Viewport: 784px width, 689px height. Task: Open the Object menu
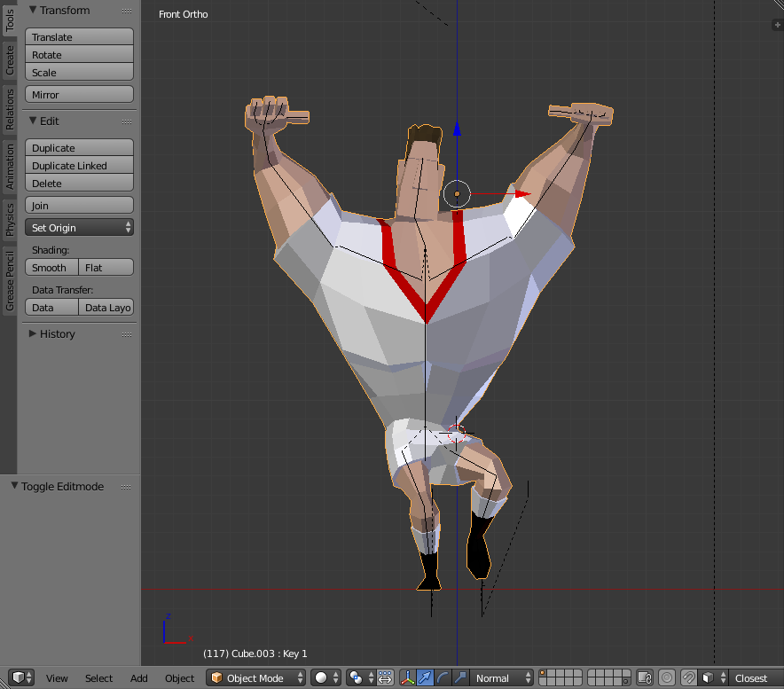(179, 678)
